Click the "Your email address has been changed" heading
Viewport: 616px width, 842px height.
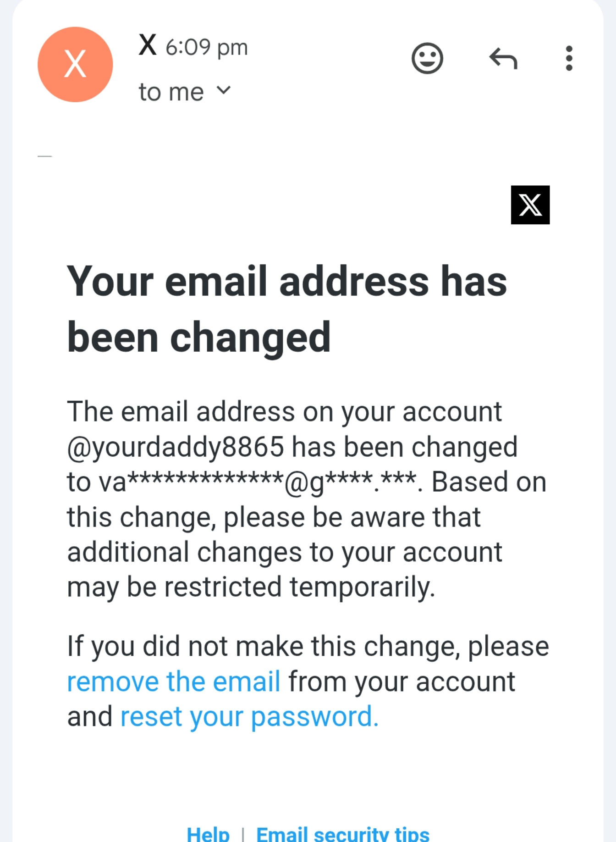[x=287, y=309]
